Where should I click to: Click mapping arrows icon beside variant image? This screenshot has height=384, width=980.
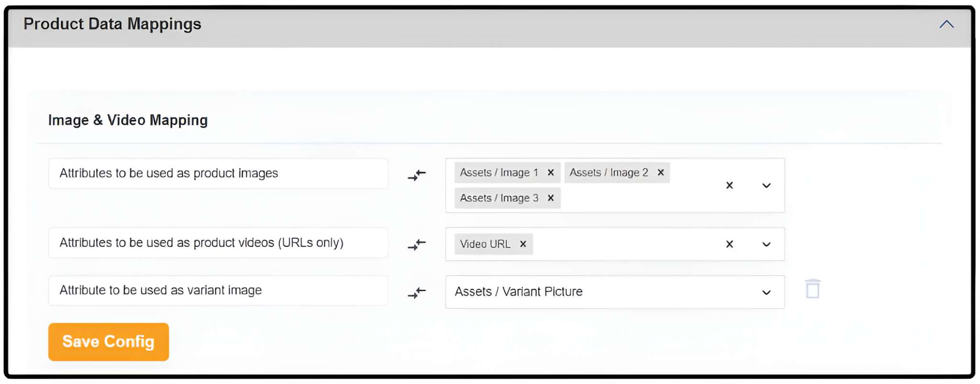[417, 293]
